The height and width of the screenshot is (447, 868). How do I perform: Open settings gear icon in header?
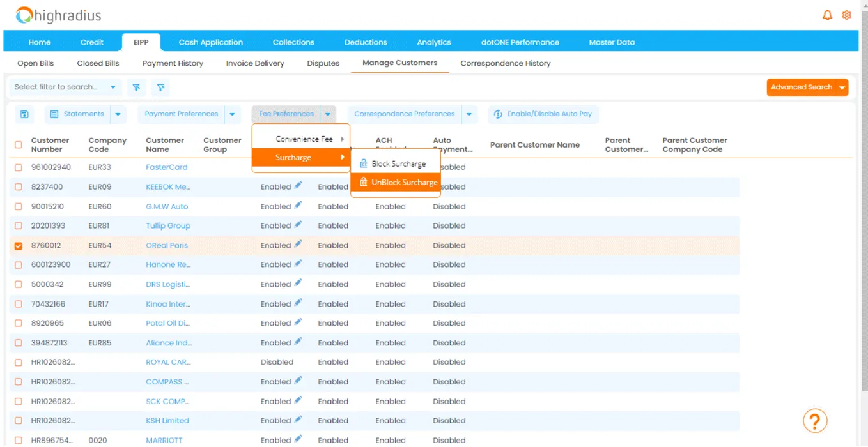coord(846,15)
